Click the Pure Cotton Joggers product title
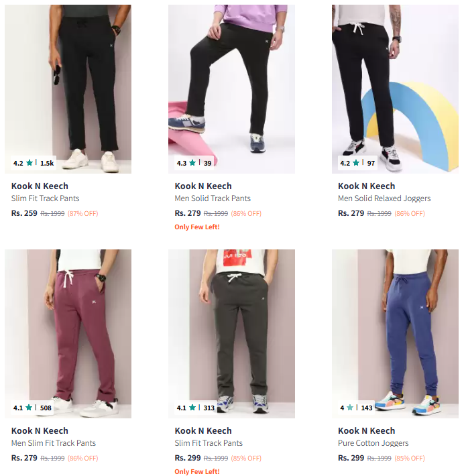464x476 pixels. 373,443
